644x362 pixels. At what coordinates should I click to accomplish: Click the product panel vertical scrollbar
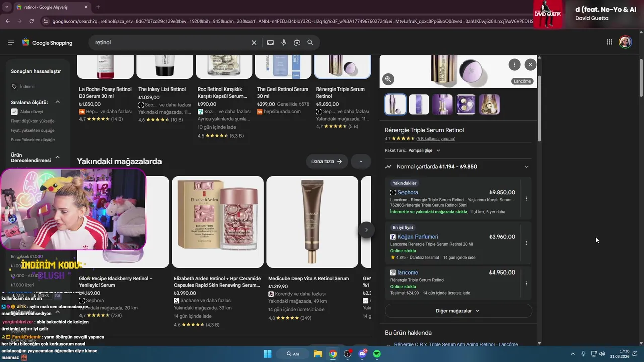[540, 108]
